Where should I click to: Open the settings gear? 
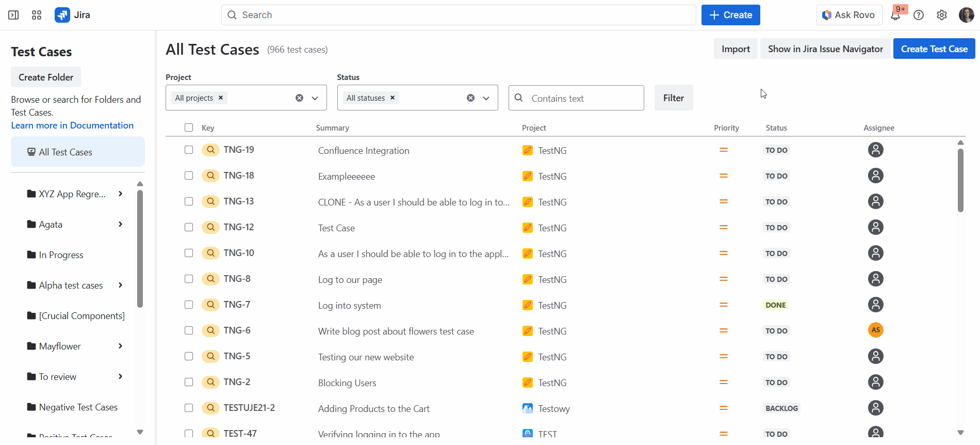click(x=942, y=15)
